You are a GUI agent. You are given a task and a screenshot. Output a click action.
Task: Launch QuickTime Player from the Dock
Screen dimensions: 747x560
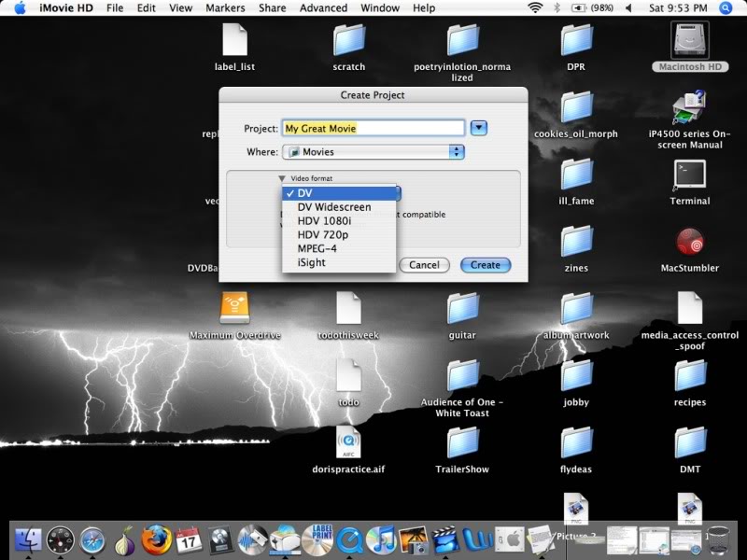pyautogui.click(x=350, y=540)
